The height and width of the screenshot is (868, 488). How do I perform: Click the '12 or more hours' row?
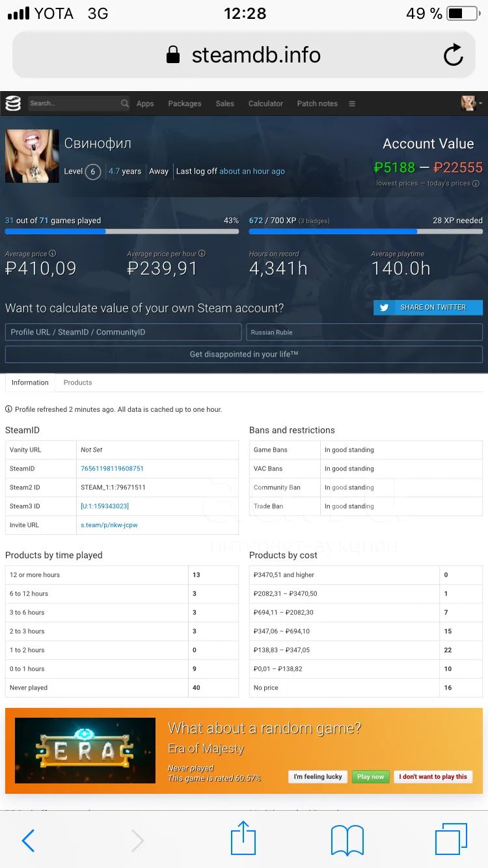click(122, 575)
